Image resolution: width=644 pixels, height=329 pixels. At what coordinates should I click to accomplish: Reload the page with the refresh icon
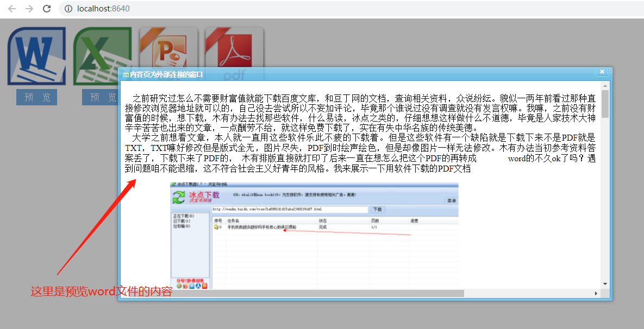coord(47,9)
